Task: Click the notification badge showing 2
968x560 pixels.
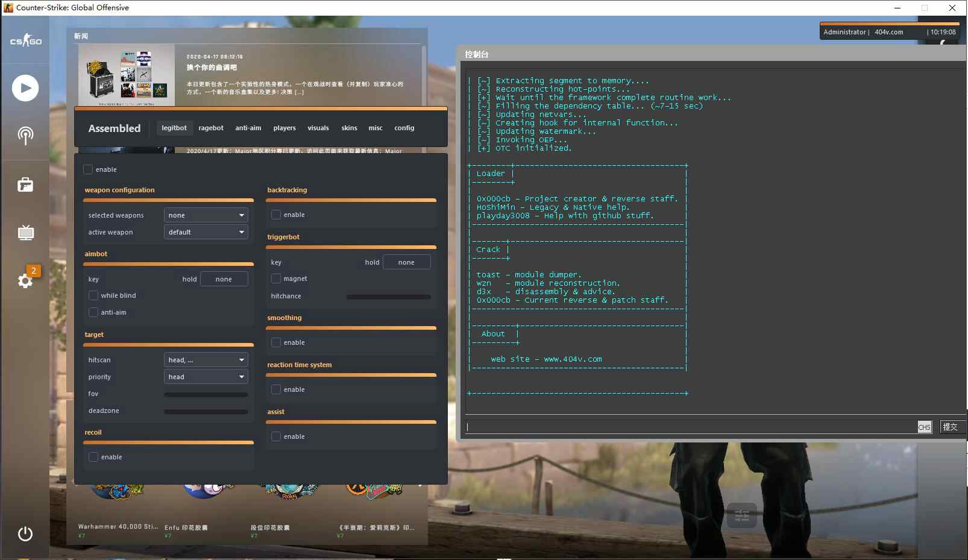Action: 34,271
